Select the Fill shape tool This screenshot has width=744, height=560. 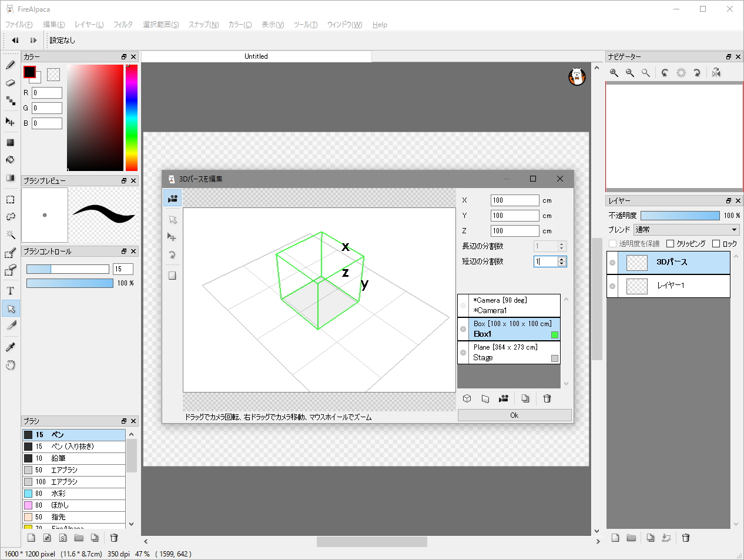click(x=10, y=142)
